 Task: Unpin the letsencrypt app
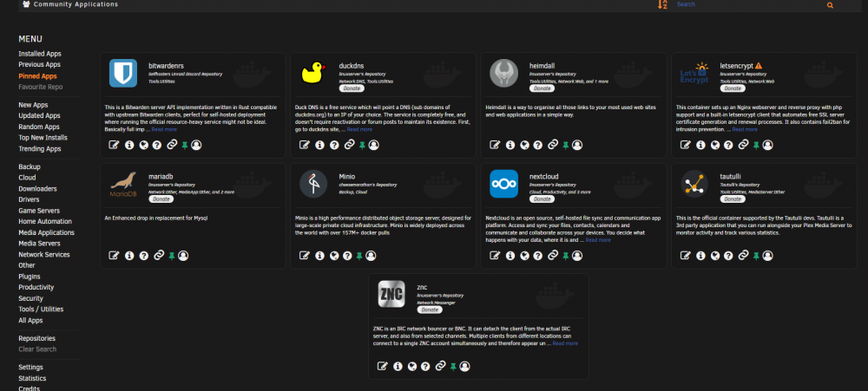click(756, 146)
